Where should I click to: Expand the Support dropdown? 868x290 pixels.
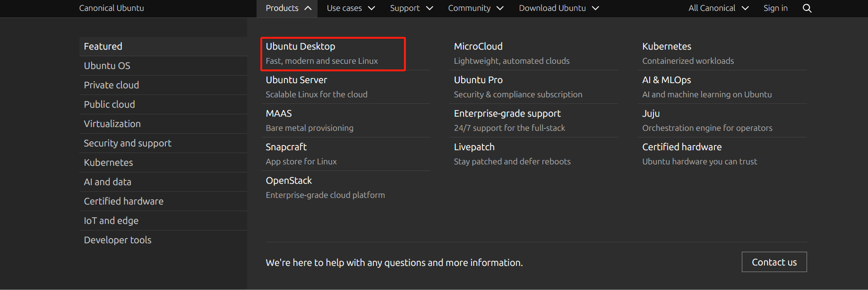point(411,8)
